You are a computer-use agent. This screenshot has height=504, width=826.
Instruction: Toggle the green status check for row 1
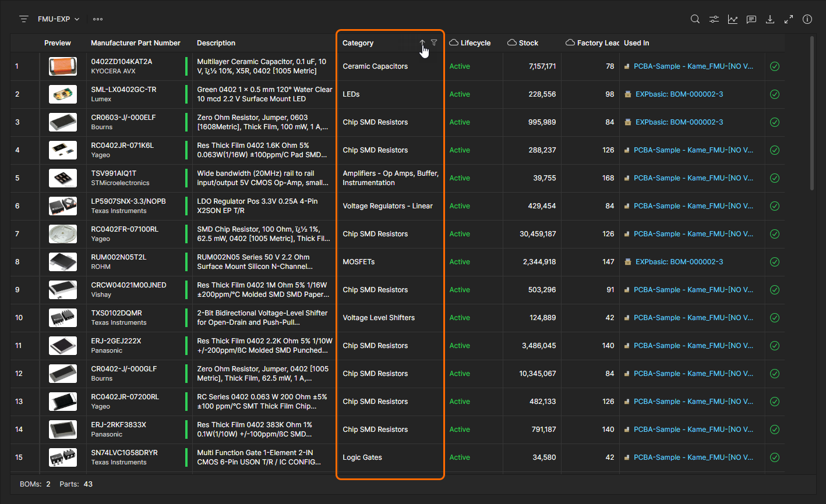point(775,66)
